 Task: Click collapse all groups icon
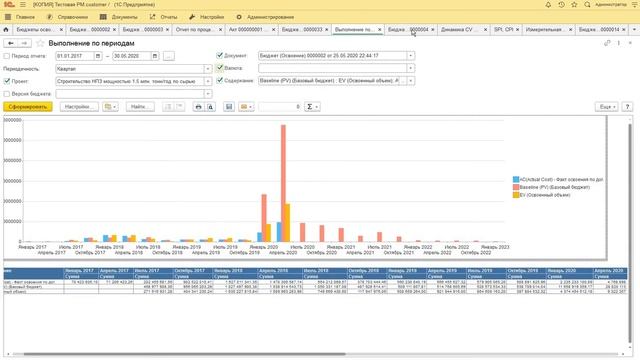[x=179, y=107]
